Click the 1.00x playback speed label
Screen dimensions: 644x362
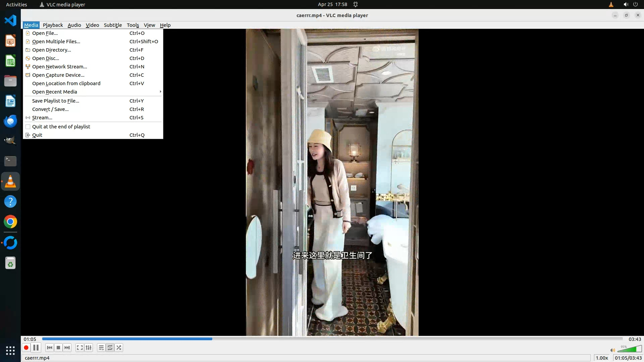(602, 358)
